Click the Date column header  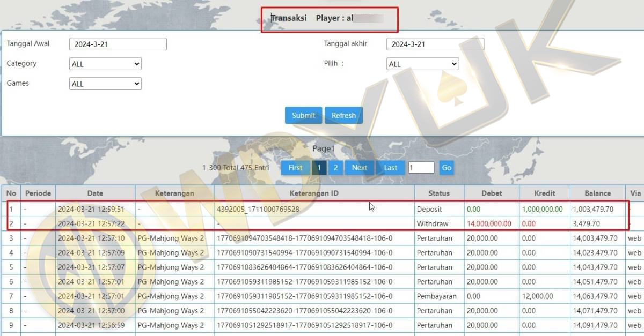[95, 193]
